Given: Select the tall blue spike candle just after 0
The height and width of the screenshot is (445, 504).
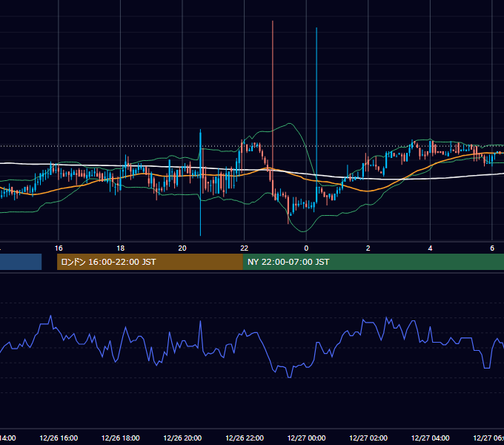Looking at the screenshot, I should pos(316,115).
